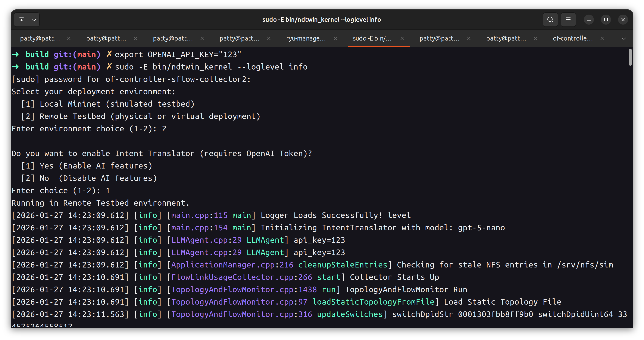Switch to the ryu-manage tab
This screenshot has width=644, height=340.
pos(306,38)
